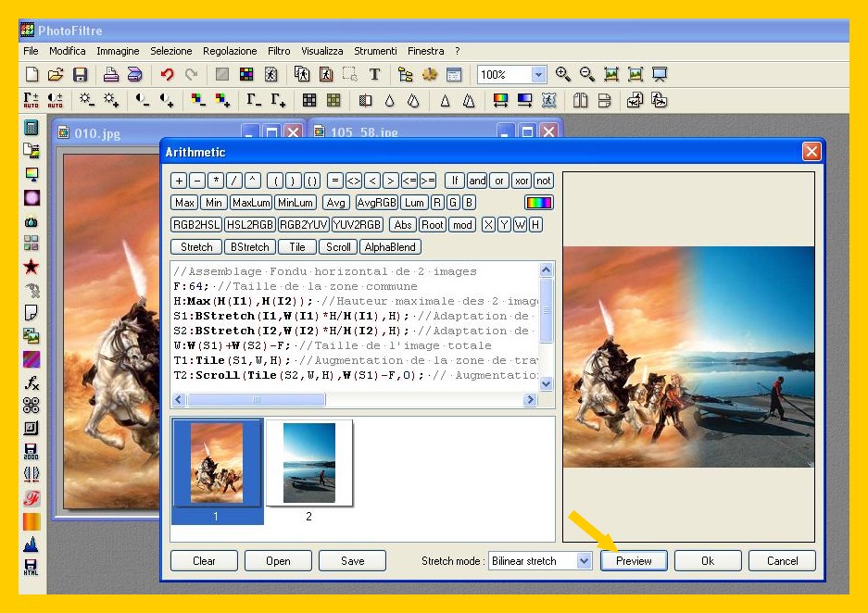The height and width of the screenshot is (613, 868).
Task: Click the rainbow color picker swatch
Action: [x=538, y=203]
